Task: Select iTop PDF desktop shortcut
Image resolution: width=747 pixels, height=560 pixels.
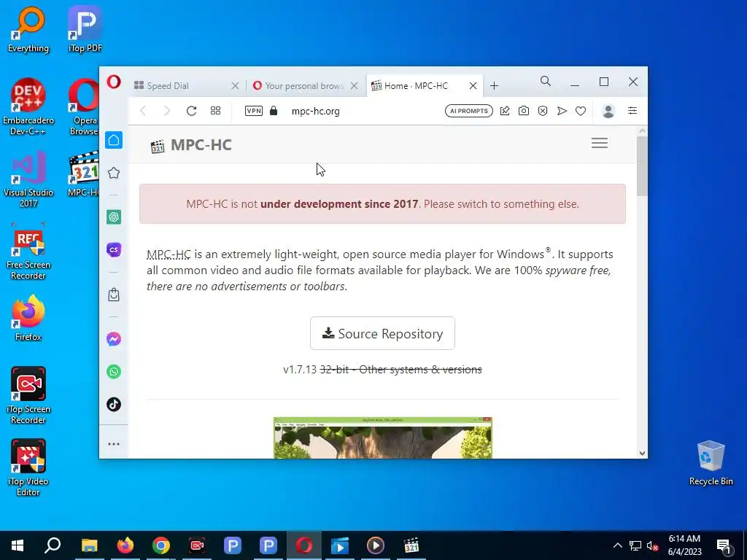Action: 85,29
